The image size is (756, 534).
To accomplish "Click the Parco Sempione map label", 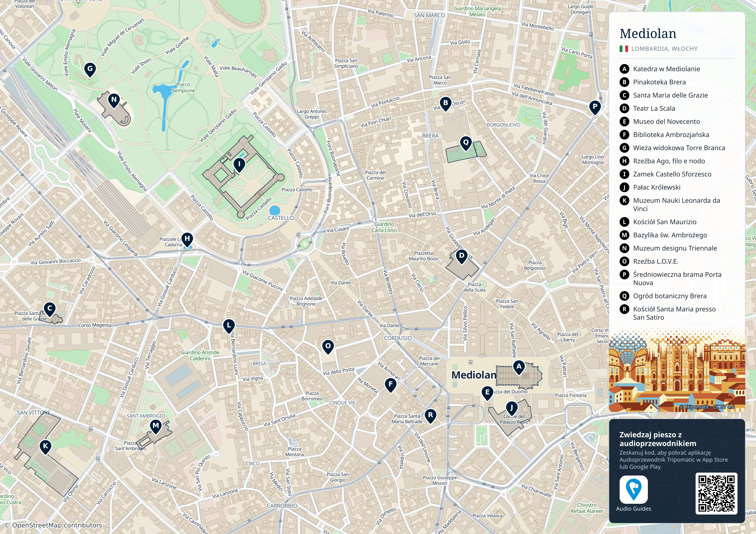I will [183, 88].
